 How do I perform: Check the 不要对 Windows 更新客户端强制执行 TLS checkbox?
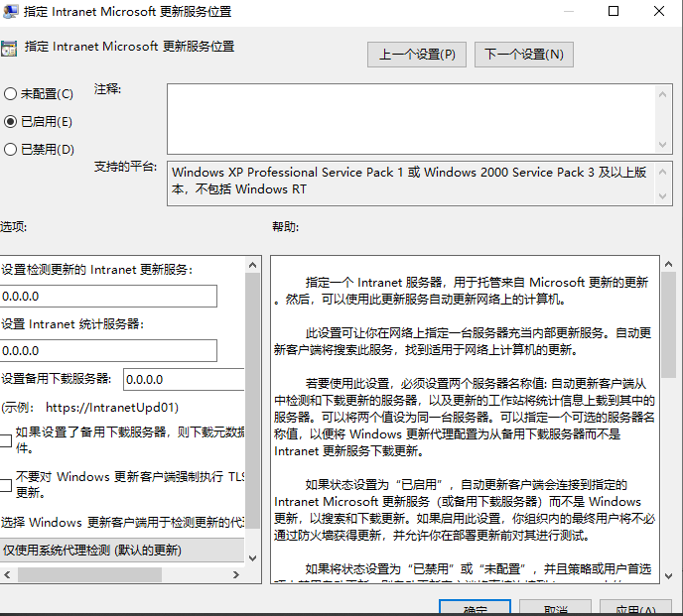coord(5,485)
